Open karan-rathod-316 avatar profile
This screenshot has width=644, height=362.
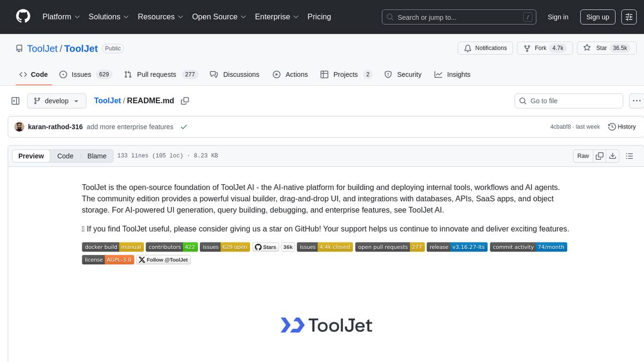point(19,127)
